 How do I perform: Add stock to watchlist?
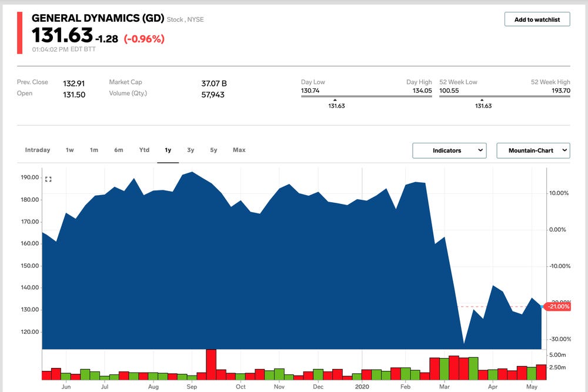point(537,19)
